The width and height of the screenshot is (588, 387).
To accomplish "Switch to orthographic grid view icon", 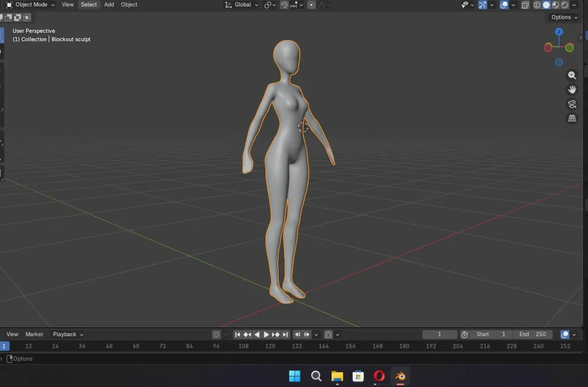I will [x=572, y=118].
